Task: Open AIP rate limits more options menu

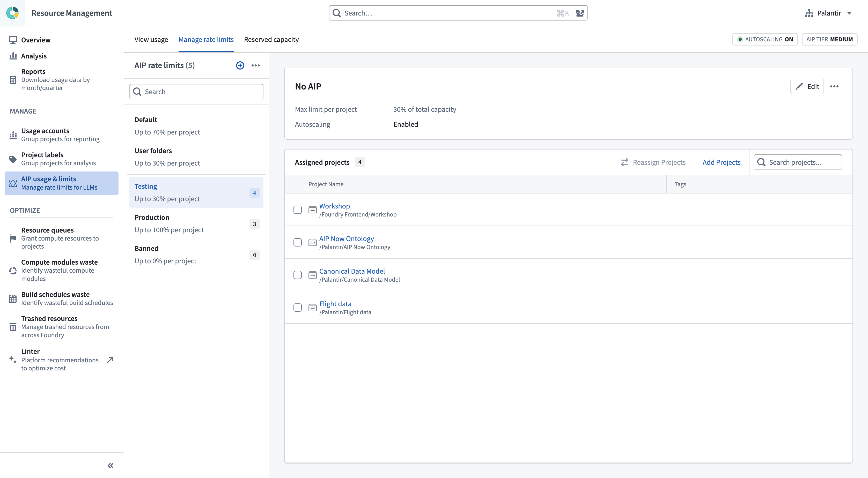Action: pos(256,65)
